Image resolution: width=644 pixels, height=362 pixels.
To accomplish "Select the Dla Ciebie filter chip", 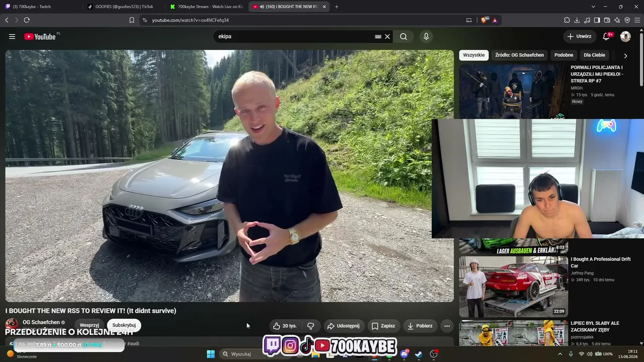I will 594,55.
